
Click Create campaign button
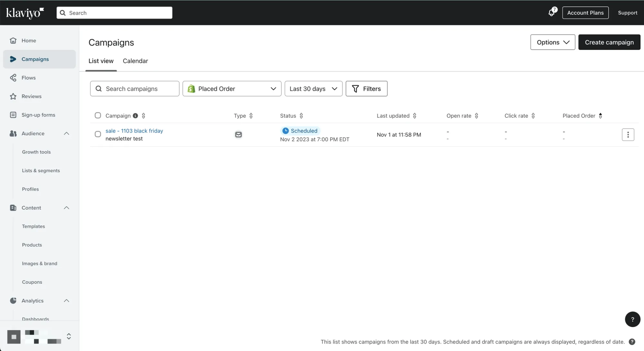click(609, 42)
